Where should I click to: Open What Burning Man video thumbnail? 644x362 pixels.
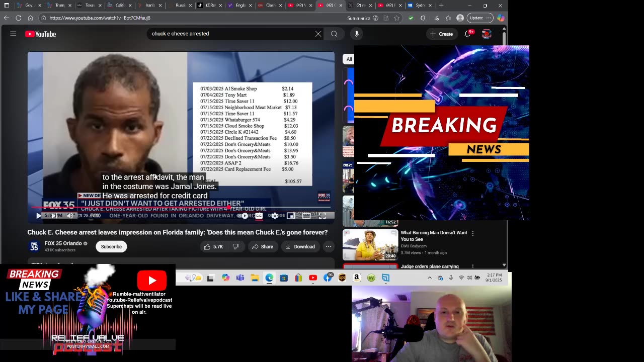tap(370, 245)
